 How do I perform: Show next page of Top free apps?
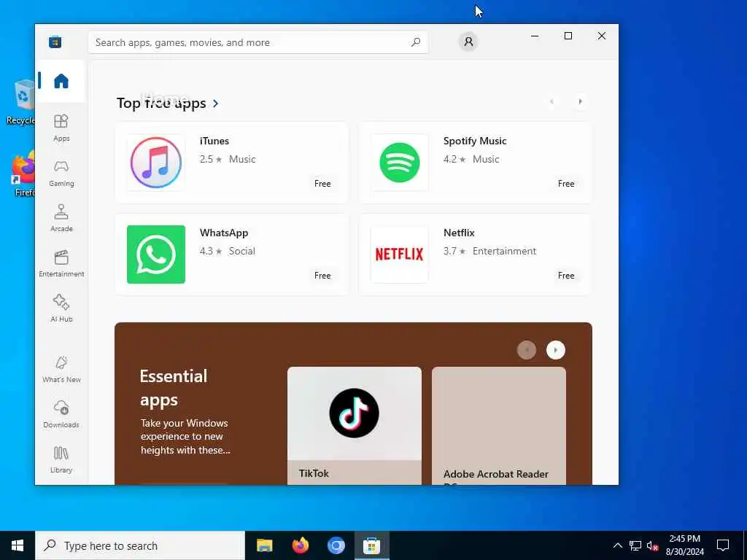pos(580,101)
